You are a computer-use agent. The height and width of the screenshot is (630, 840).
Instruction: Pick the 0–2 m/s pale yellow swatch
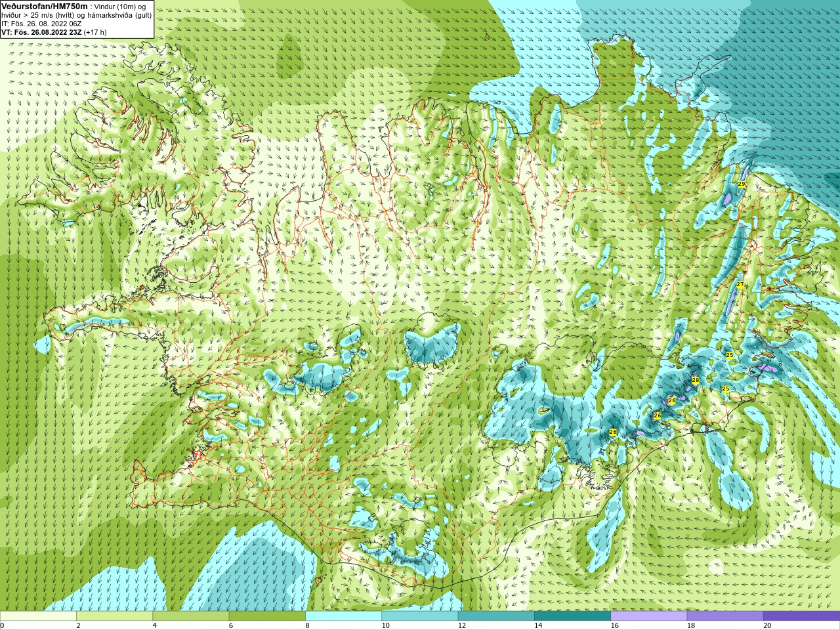pos(38,616)
